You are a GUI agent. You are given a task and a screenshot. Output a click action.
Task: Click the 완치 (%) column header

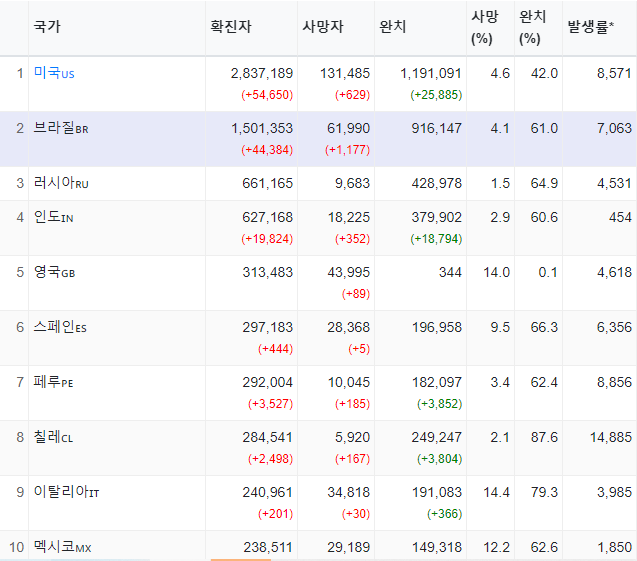coord(533,28)
